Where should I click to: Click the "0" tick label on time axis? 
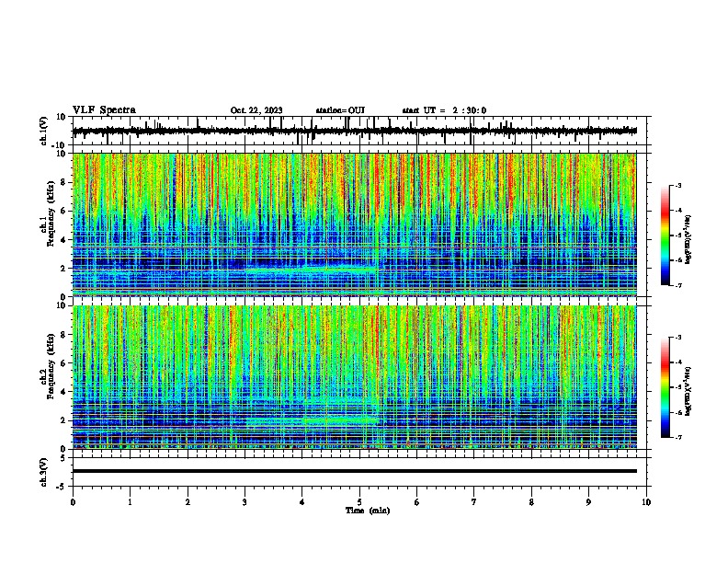point(73,502)
